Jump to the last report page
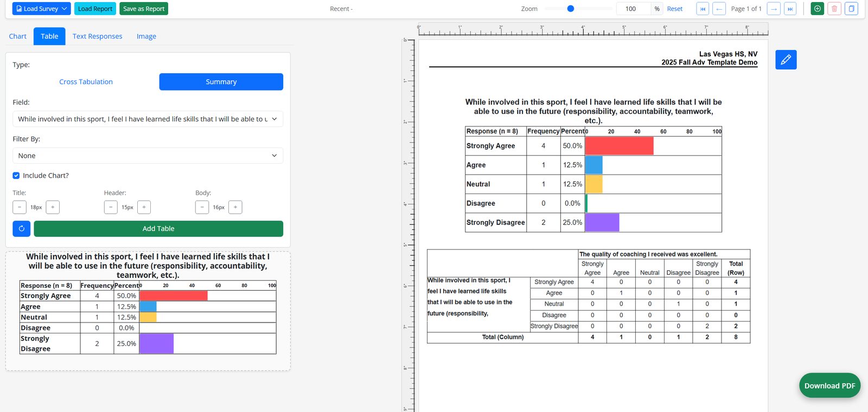This screenshot has height=412, width=868. coord(790,9)
